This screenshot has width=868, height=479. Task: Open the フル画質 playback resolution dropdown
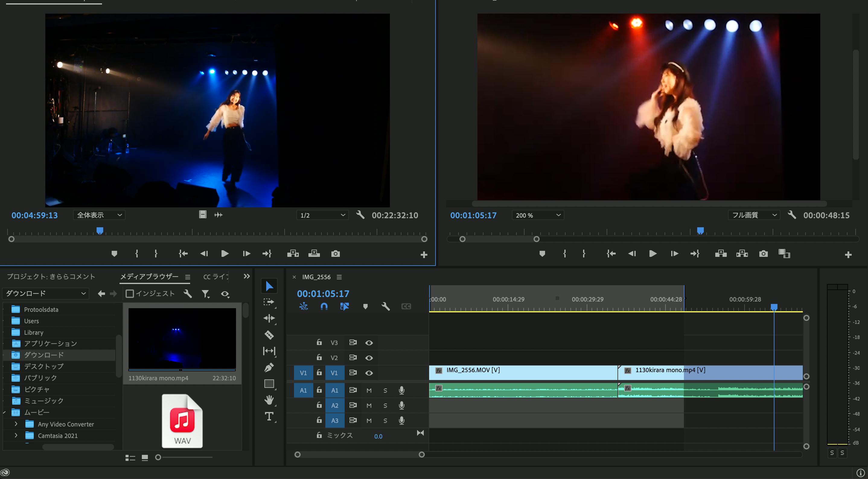tap(754, 215)
